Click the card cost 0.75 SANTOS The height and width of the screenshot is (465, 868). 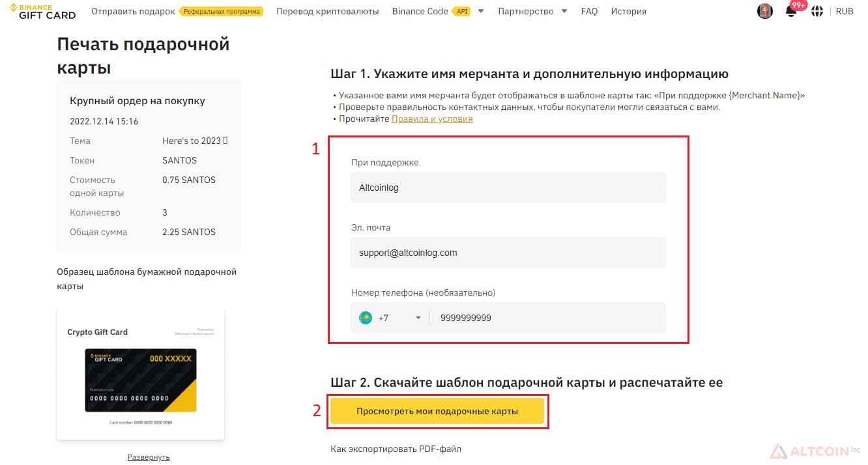(189, 180)
